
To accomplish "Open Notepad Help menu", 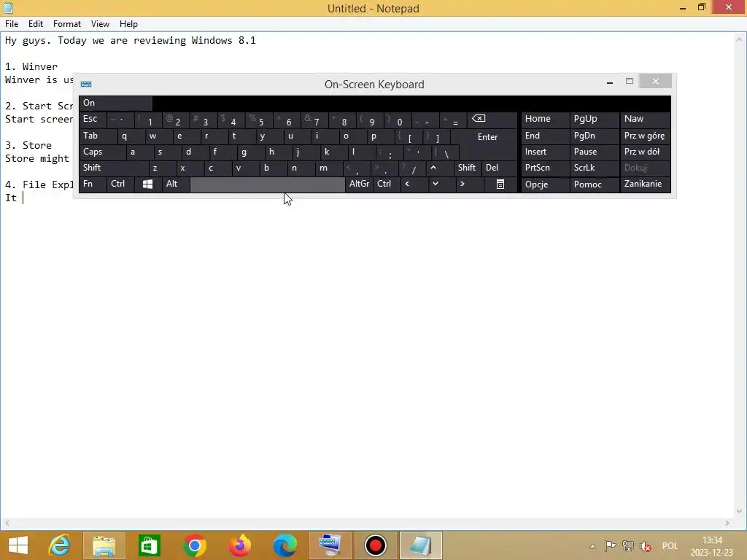I will click(x=128, y=24).
